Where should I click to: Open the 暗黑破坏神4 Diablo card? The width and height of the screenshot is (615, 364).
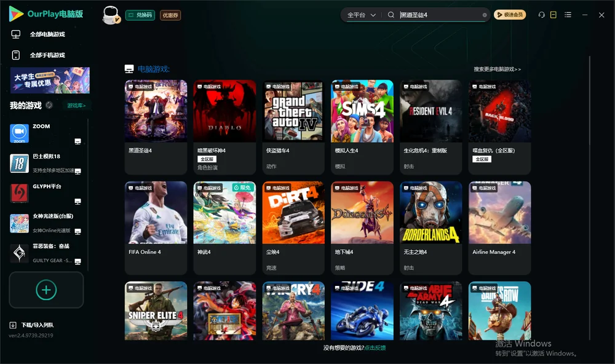pos(224,127)
